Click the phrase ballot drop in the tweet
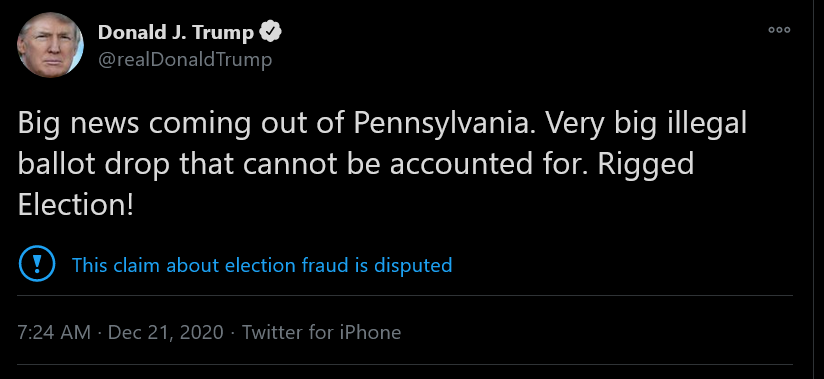This screenshot has height=379, width=824. [94, 164]
